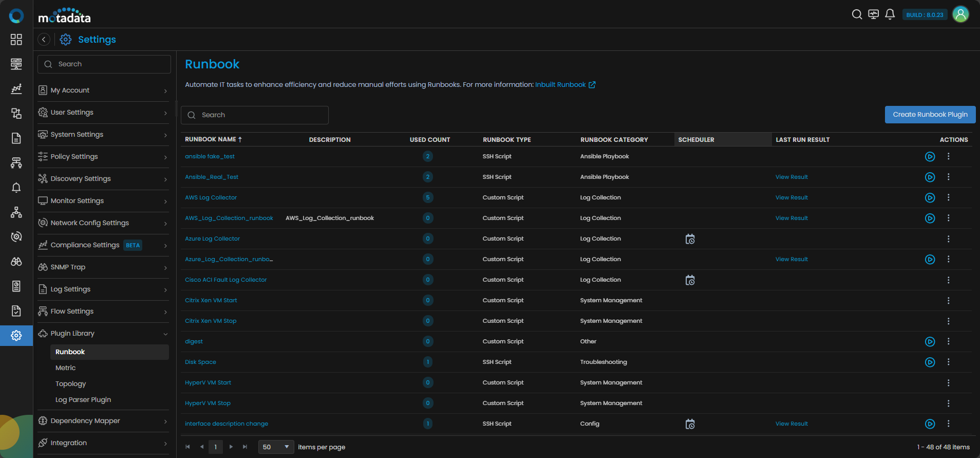Image resolution: width=980 pixels, height=458 pixels.
Task: Click the user profile avatar
Action: click(960, 14)
